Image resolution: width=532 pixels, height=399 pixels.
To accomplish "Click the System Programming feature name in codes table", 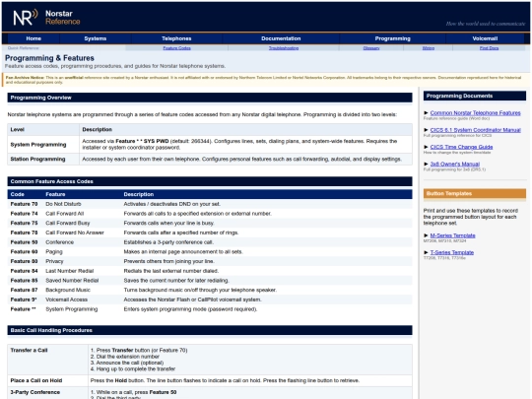I will (72, 309).
